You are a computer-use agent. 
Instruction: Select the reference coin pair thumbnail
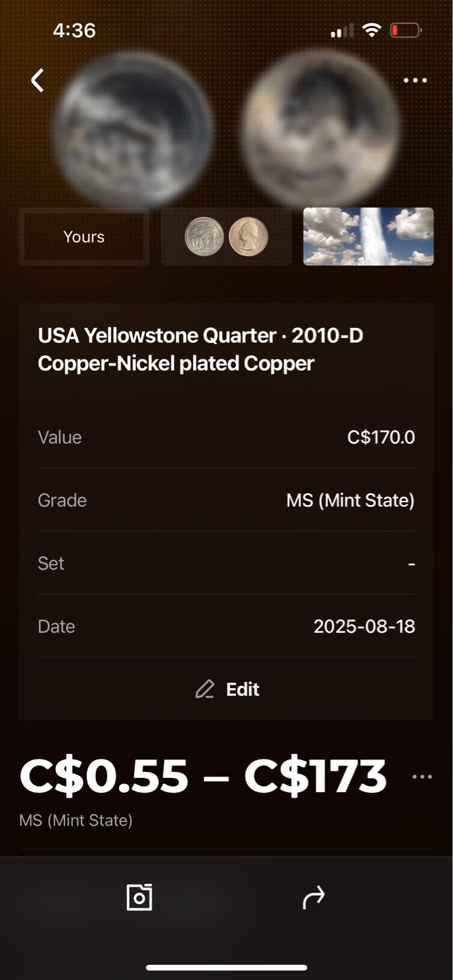click(227, 237)
